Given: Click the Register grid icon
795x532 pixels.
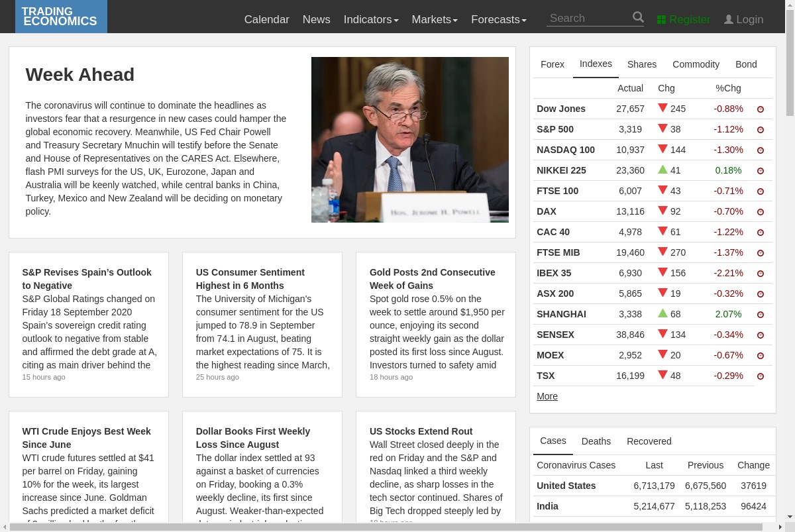Looking at the screenshot, I should (x=661, y=20).
